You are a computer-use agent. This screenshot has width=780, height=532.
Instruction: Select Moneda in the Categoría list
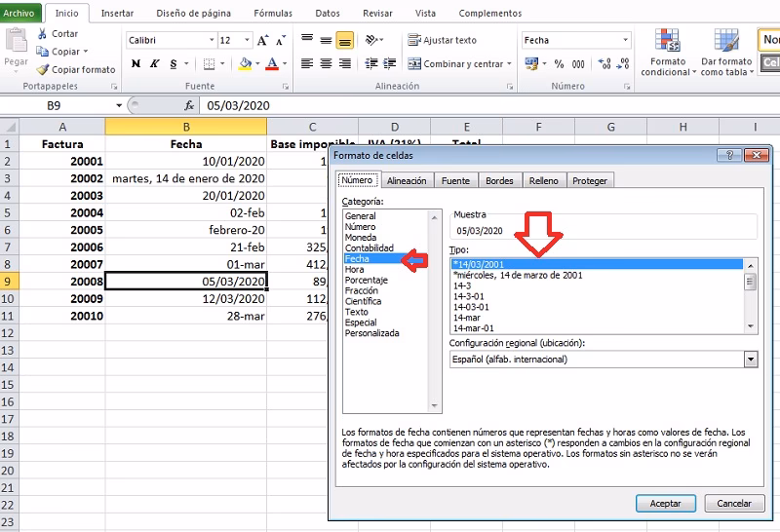click(361, 238)
